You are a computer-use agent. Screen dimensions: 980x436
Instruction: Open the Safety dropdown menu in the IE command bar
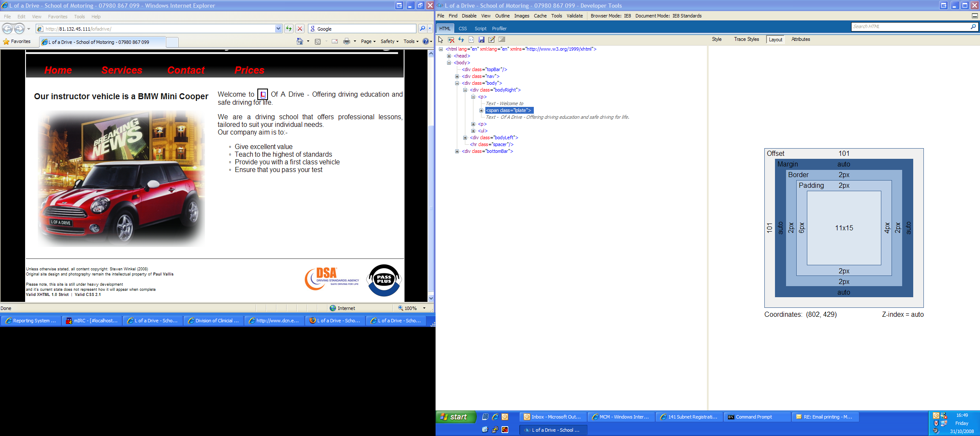pos(390,41)
